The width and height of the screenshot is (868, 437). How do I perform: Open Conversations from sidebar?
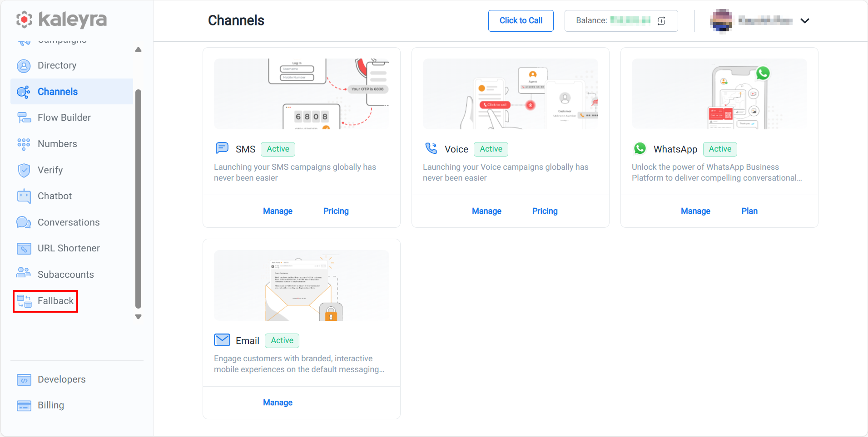[x=72, y=222]
